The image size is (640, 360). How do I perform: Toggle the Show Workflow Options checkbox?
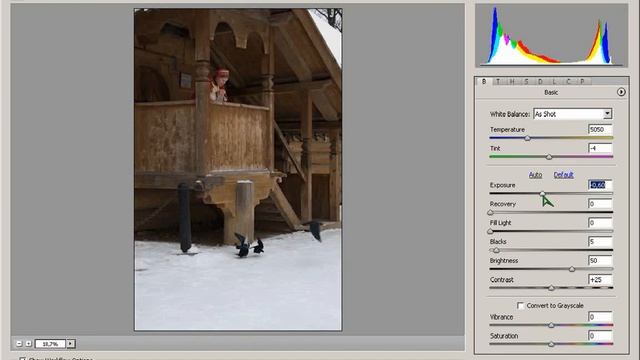point(22,358)
